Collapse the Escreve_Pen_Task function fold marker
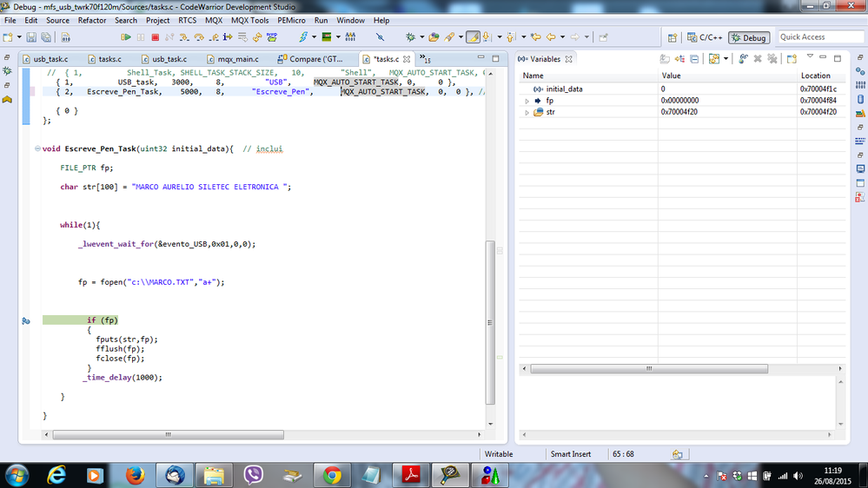The width and height of the screenshot is (868, 488). [x=37, y=148]
